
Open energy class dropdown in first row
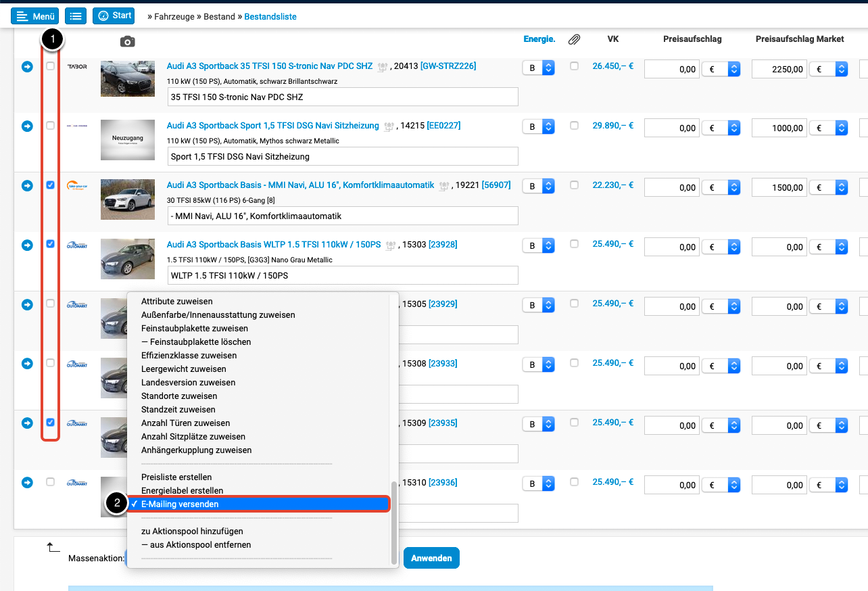pos(538,68)
